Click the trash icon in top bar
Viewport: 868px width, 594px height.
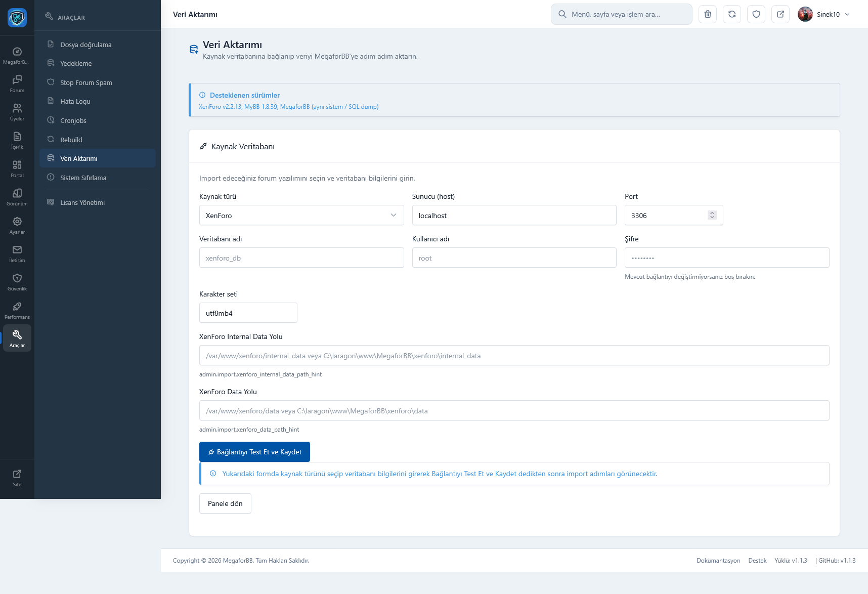pos(708,14)
